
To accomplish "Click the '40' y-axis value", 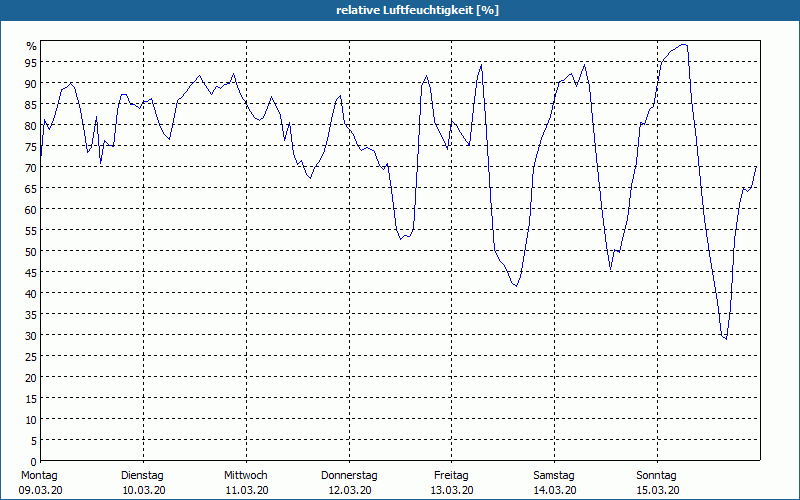I will click(x=31, y=293).
